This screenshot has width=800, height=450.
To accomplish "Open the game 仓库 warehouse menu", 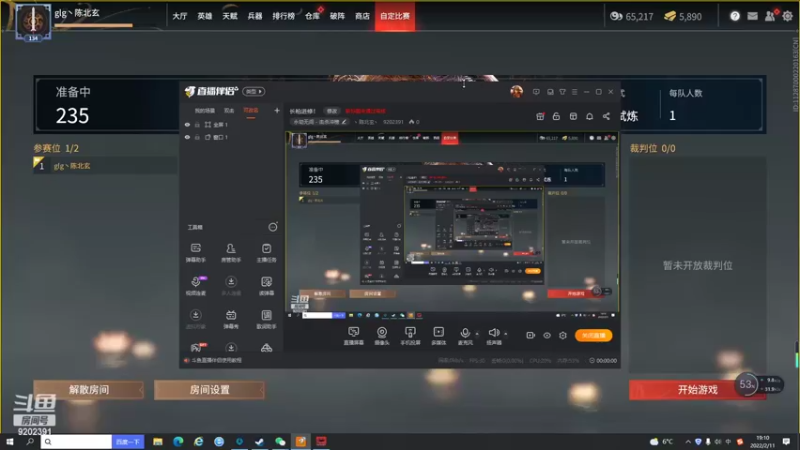I will (x=312, y=16).
